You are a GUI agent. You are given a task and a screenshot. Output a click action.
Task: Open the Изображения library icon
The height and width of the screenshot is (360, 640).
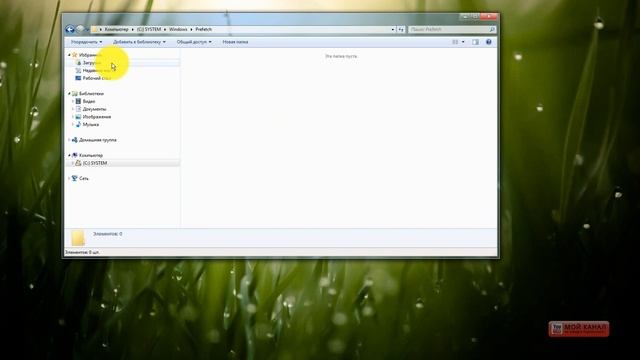[78, 117]
